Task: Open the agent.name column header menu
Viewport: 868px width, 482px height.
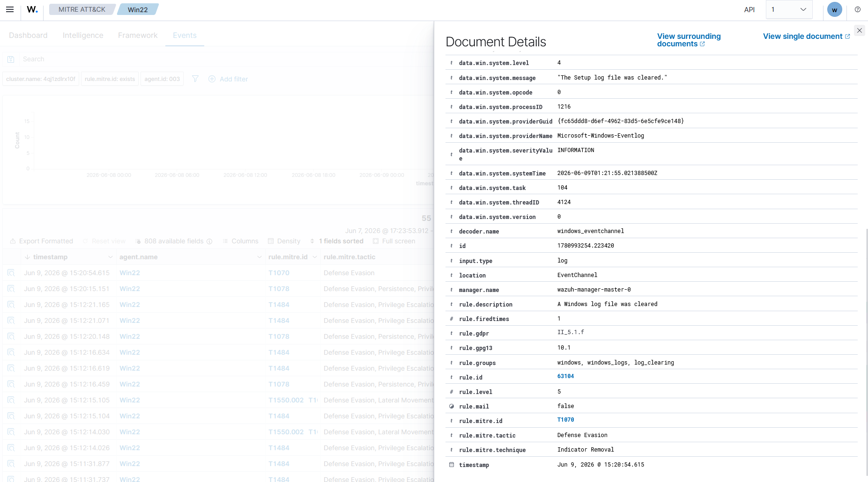Action: 260,257
